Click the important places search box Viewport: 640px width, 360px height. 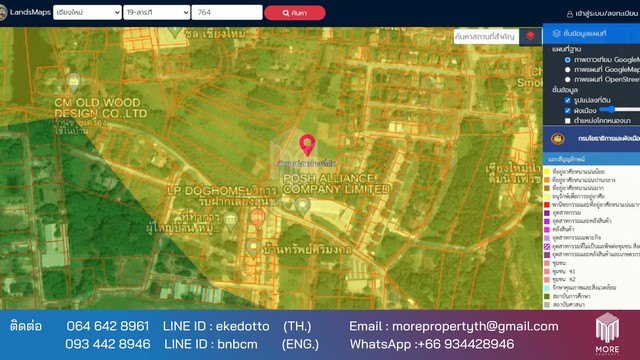coord(486,37)
